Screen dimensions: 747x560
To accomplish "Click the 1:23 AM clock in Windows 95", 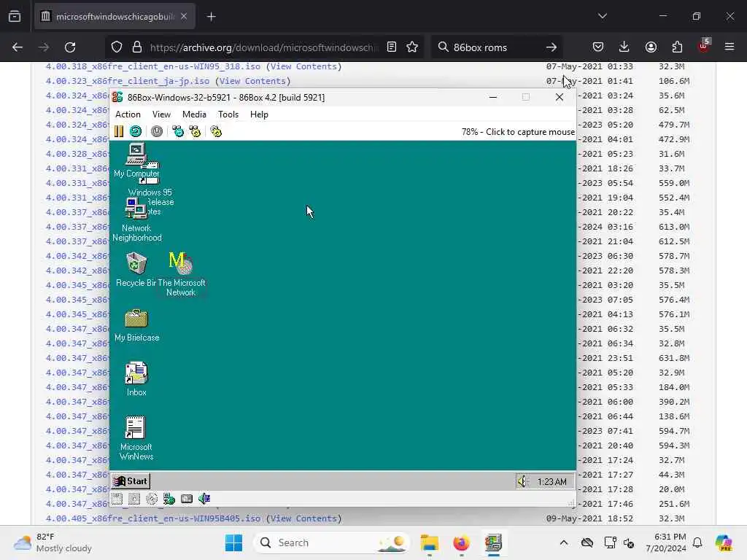I will pyautogui.click(x=551, y=482).
